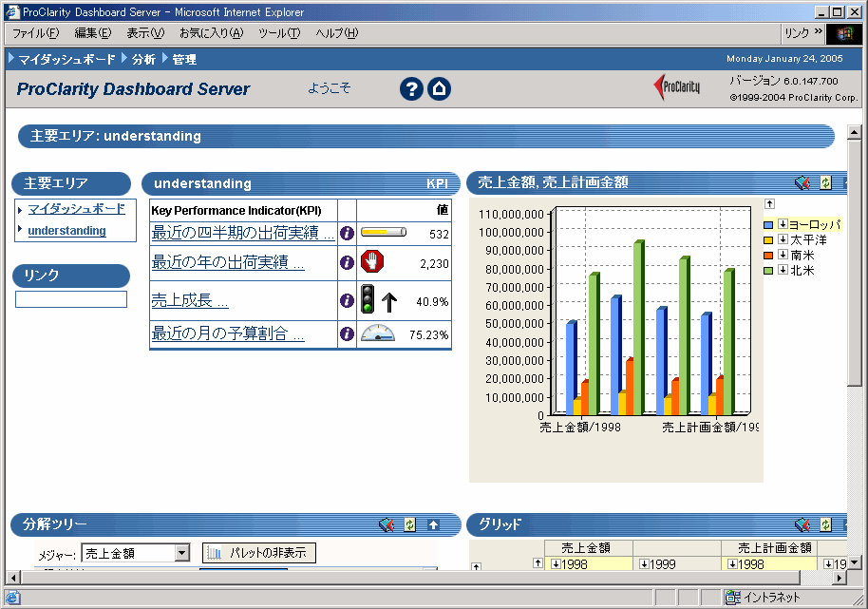The width and height of the screenshot is (868, 609).
Task: Click the stop sign KPI indicator
Action: click(372, 261)
